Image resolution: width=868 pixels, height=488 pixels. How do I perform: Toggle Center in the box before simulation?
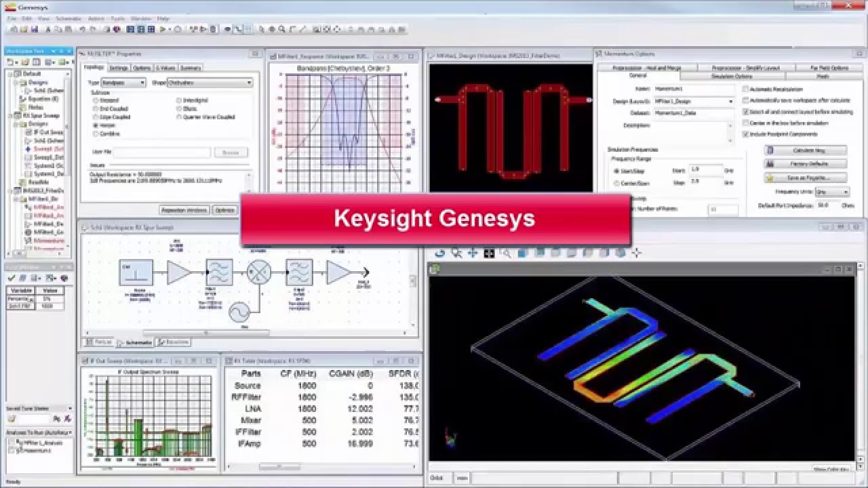[x=746, y=123]
